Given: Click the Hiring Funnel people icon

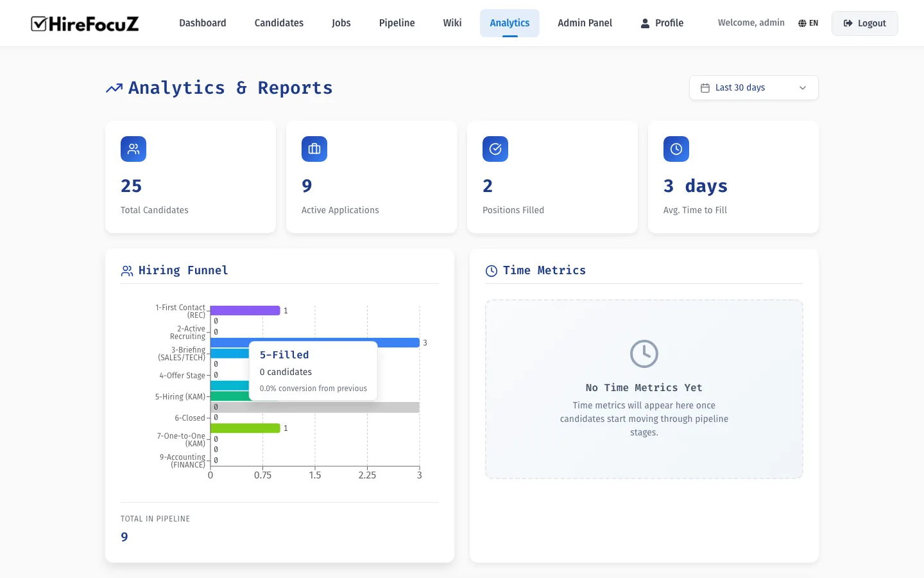Looking at the screenshot, I should click(x=126, y=270).
